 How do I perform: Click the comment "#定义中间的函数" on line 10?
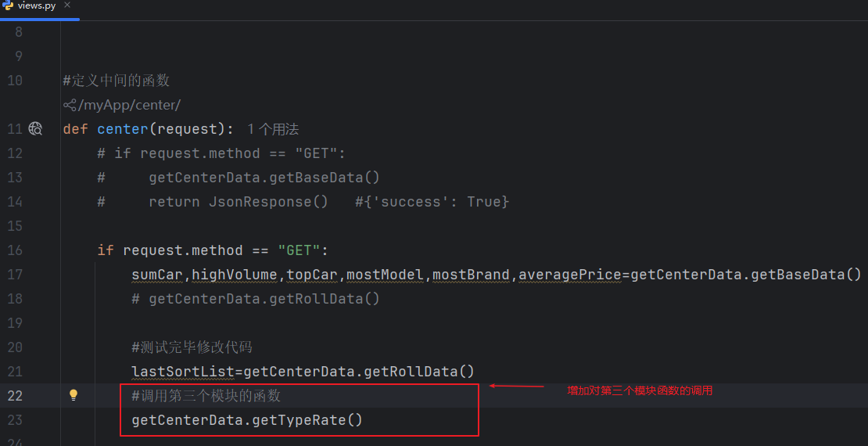point(117,81)
